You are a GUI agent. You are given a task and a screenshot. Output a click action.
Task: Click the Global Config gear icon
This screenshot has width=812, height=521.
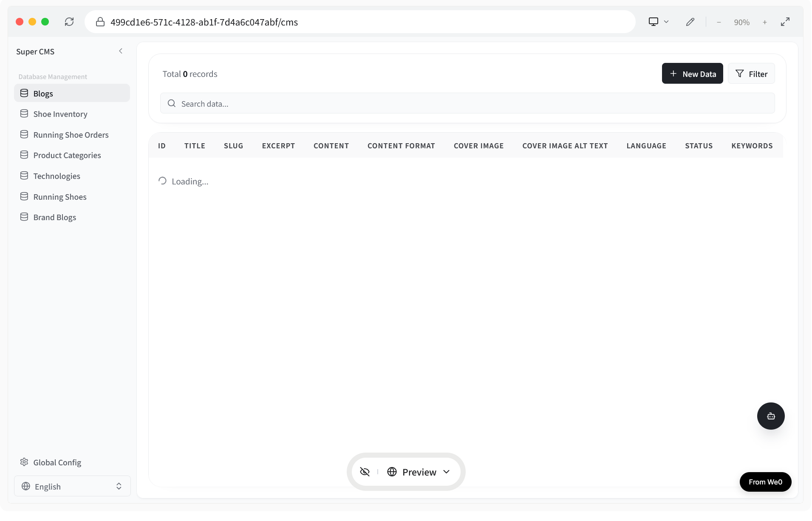[x=24, y=462]
